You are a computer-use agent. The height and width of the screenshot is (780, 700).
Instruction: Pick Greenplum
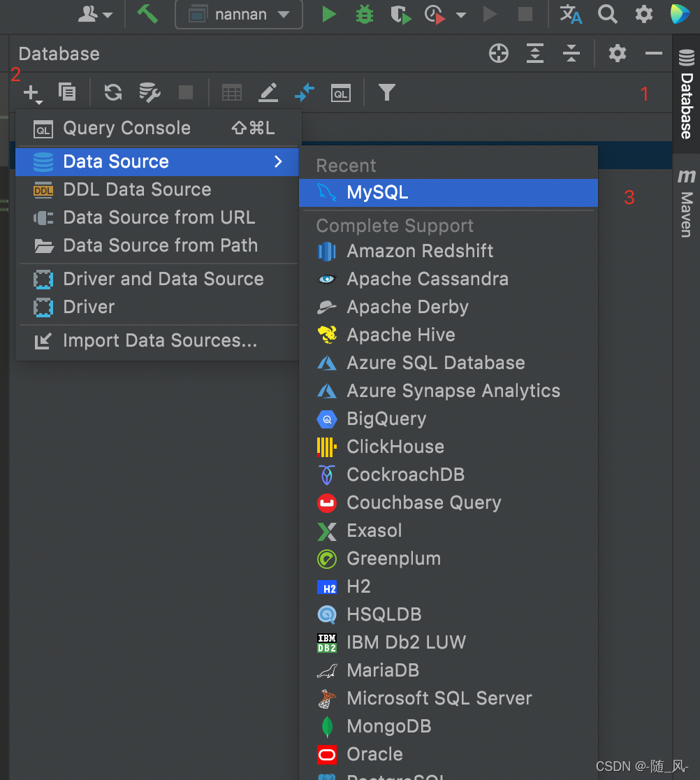[448, 558]
